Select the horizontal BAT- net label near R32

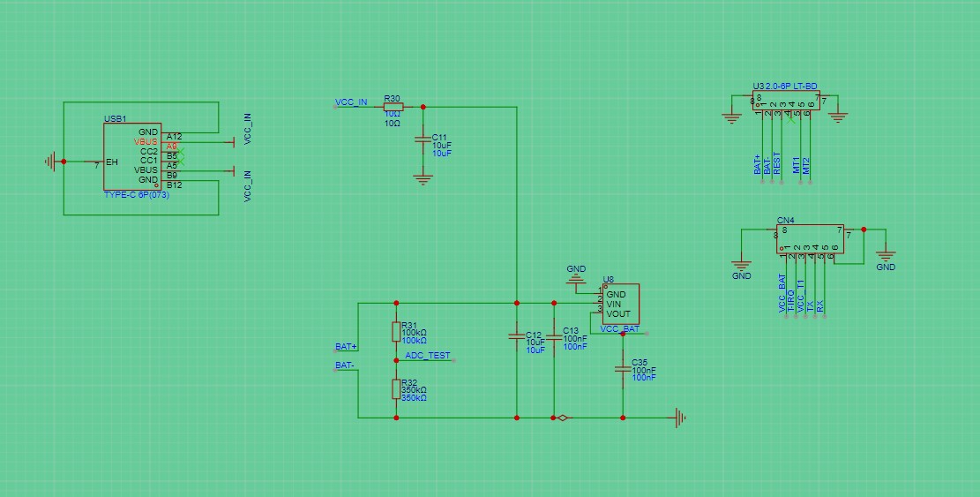point(344,365)
